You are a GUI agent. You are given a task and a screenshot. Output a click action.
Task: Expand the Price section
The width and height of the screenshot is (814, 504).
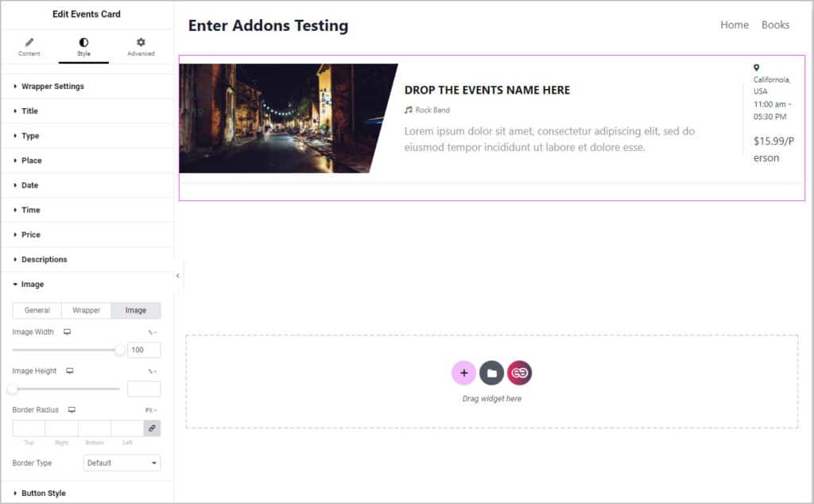87,235
